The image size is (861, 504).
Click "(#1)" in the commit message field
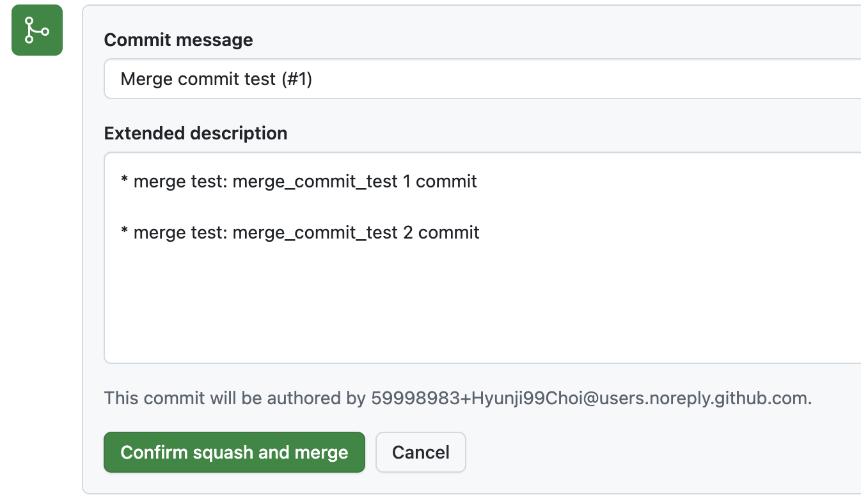[x=296, y=79]
